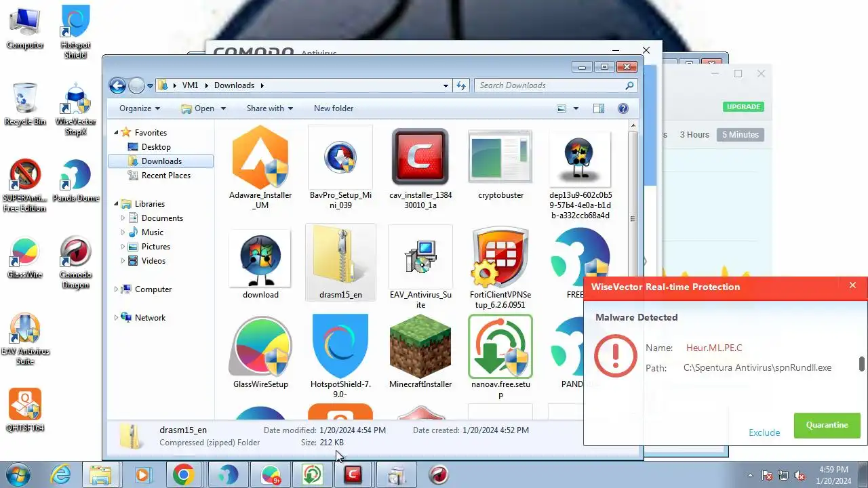
Task: Click Exclude in WiseVector alert
Action: point(764,432)
